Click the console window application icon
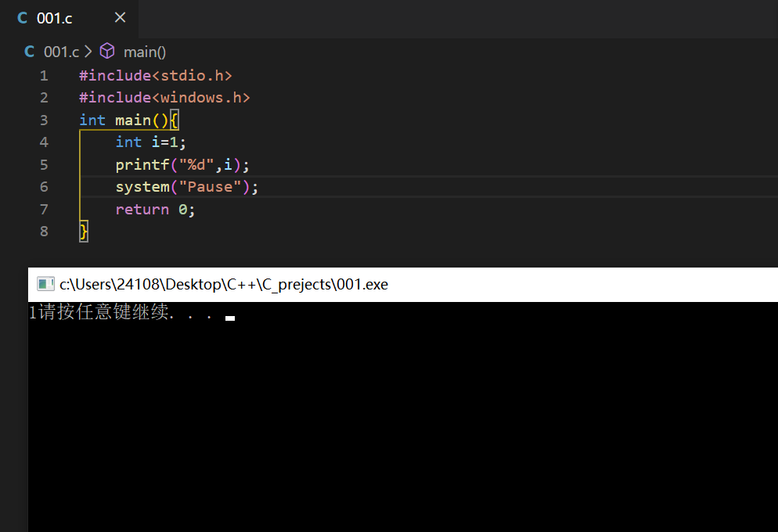Viewport: 778px width, 532px height. tap(45, 284)
